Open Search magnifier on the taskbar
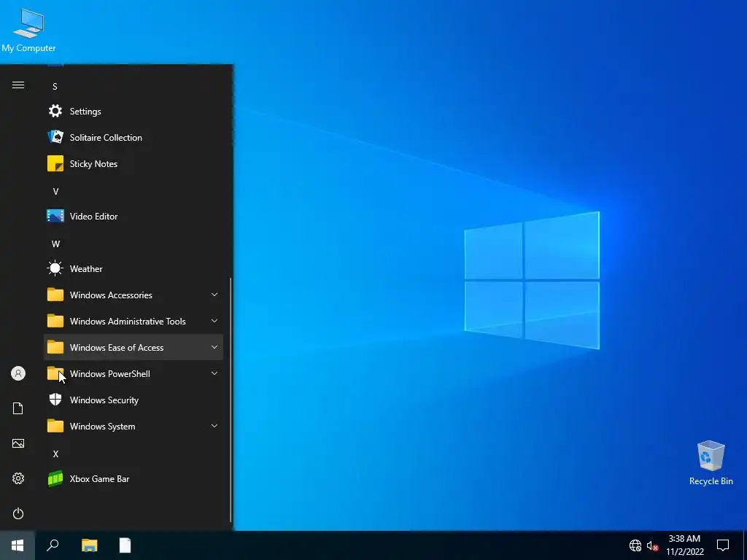Viewport: 747px width, 560px height. point(53,545)
